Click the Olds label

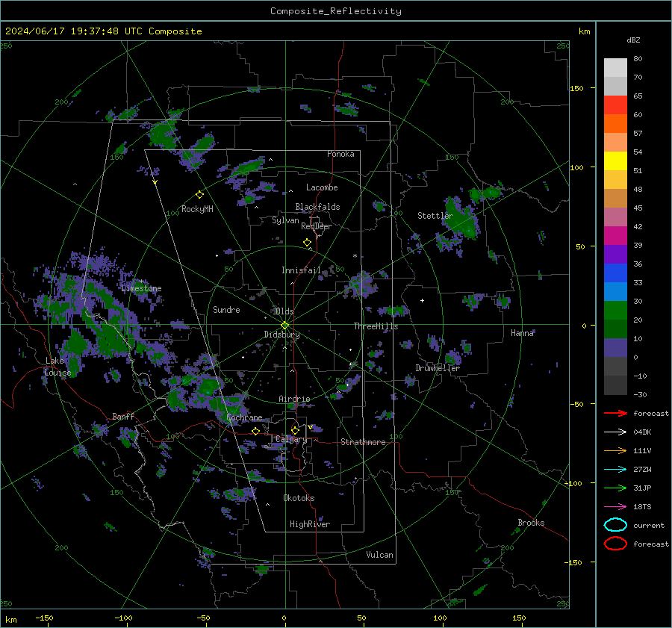pos(284,311)
